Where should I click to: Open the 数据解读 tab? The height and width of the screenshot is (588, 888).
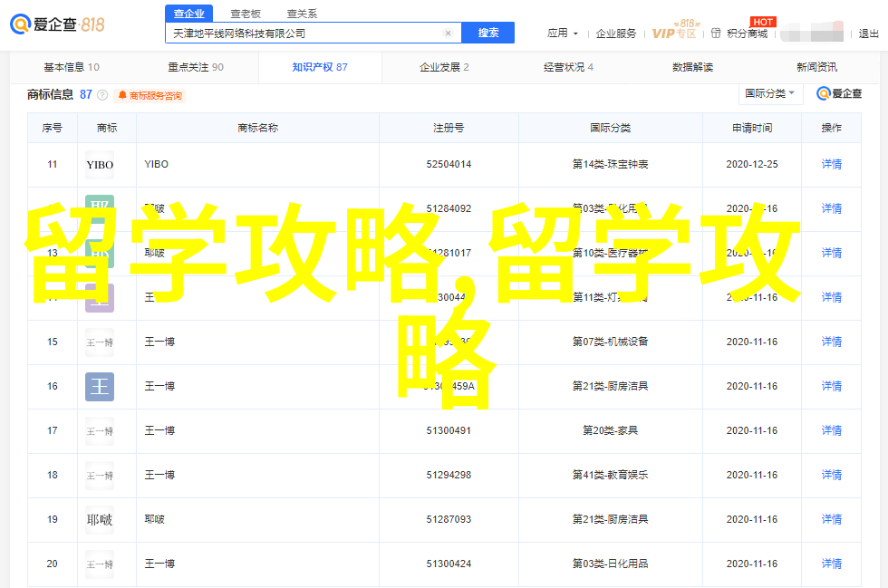pos(692,67)
